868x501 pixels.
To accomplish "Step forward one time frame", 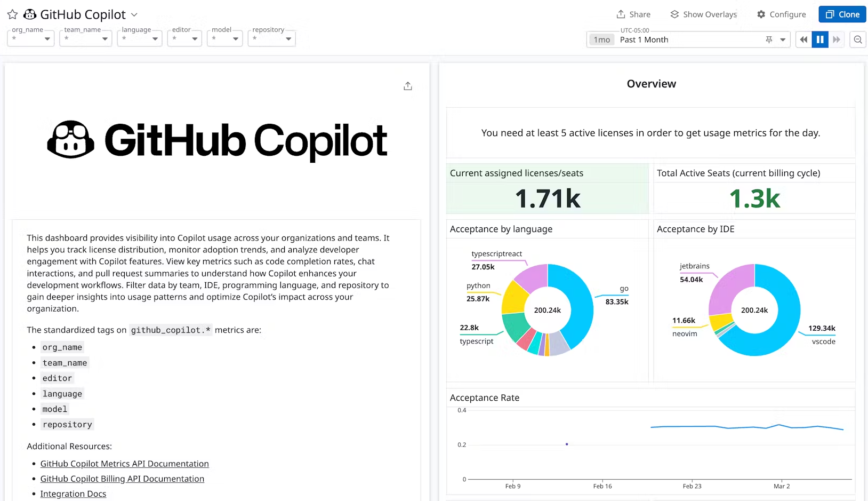I will (837, 39).
